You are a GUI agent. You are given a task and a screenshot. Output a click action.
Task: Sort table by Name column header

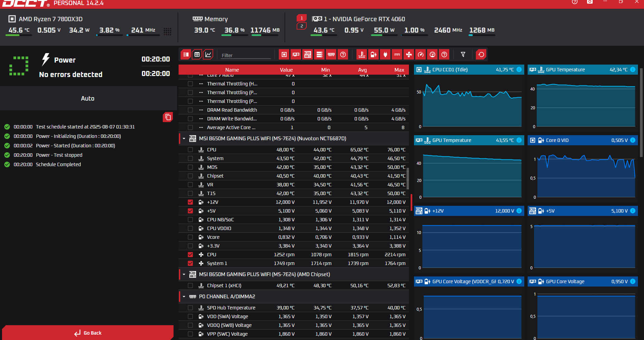232,70
